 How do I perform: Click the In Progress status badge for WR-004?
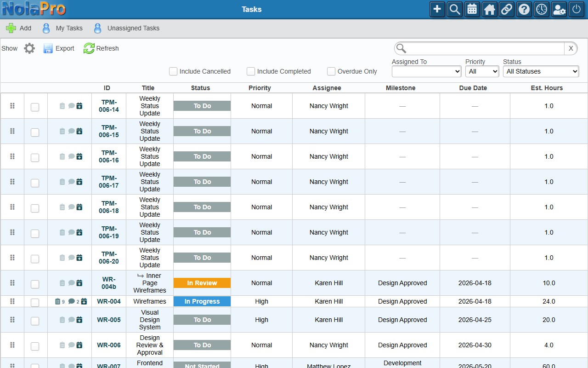[x=202, y=301]
